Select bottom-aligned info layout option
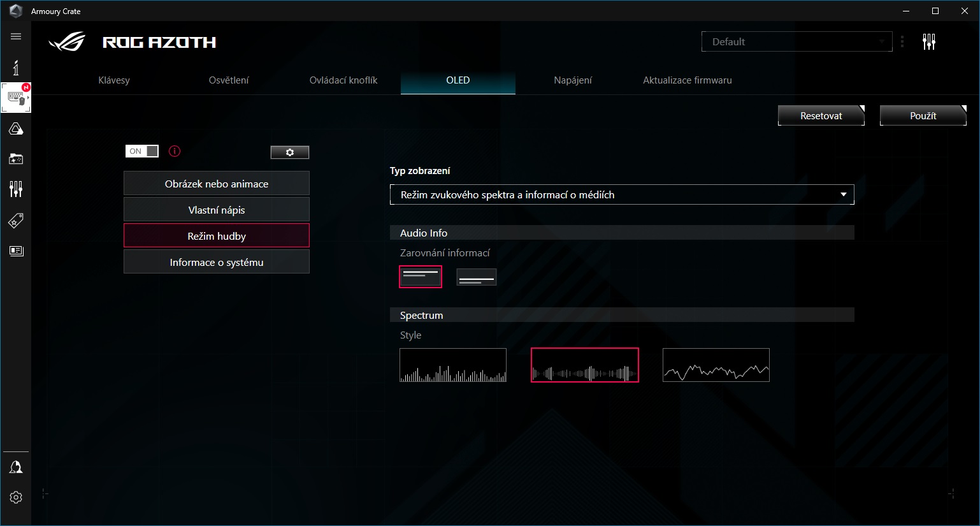The image size is (980, 526). (477, 277)
